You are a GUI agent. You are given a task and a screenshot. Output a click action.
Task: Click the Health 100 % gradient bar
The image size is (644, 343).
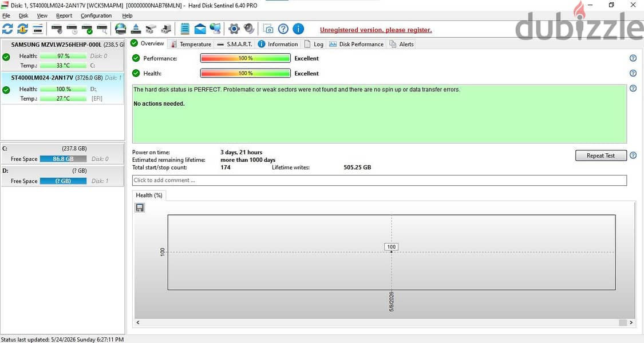[x=245, y=73]
